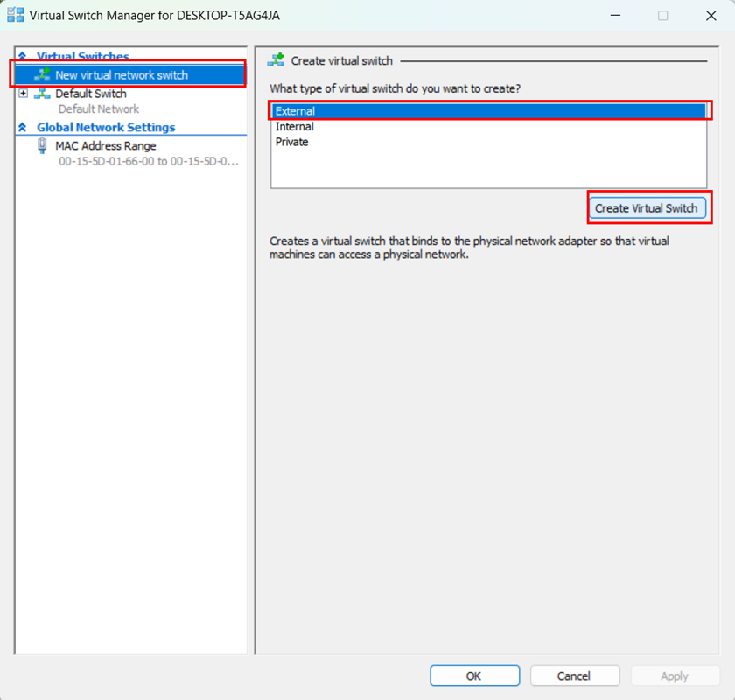
Task: Click the Virtual Switch Manager title bar icon
Action: [15, 15]
